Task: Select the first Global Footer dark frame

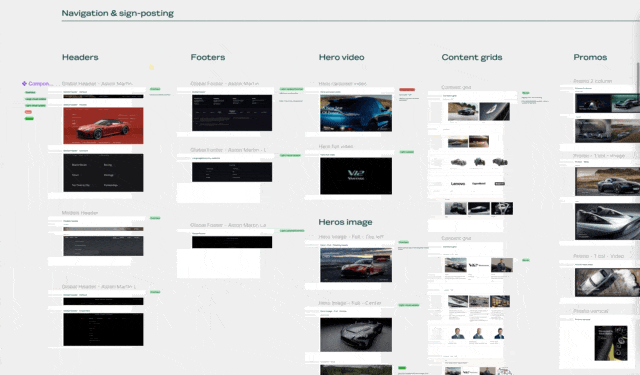Action: [x=232, y=113]
